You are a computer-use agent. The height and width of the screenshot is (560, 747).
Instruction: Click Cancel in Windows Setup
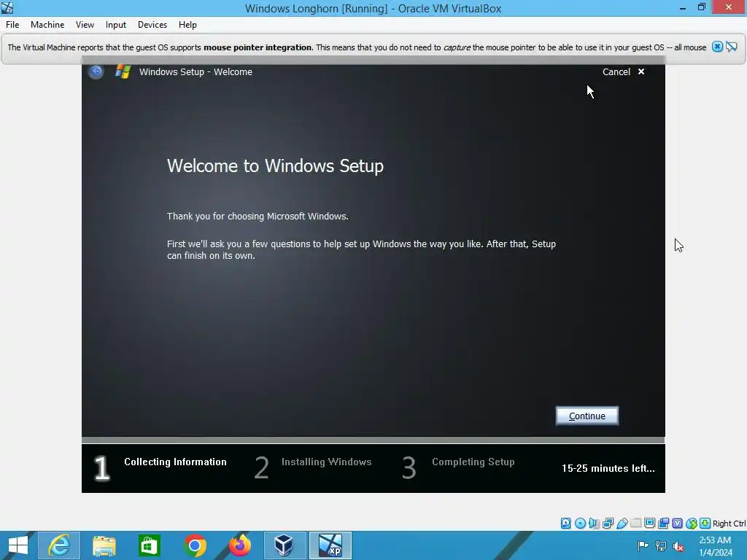(x=616, y=72)
